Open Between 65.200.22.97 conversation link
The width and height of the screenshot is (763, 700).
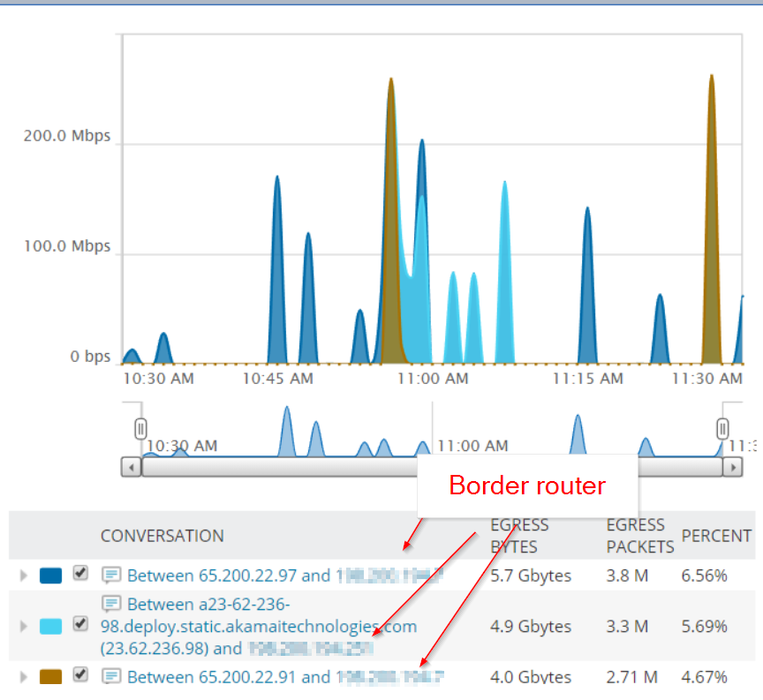(285, 576)
